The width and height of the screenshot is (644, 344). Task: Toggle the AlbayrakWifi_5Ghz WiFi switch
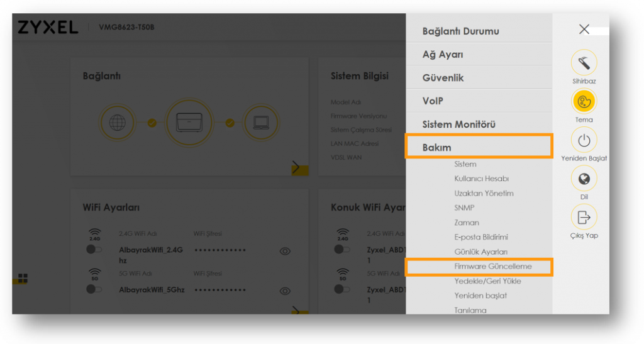(94, 289)
